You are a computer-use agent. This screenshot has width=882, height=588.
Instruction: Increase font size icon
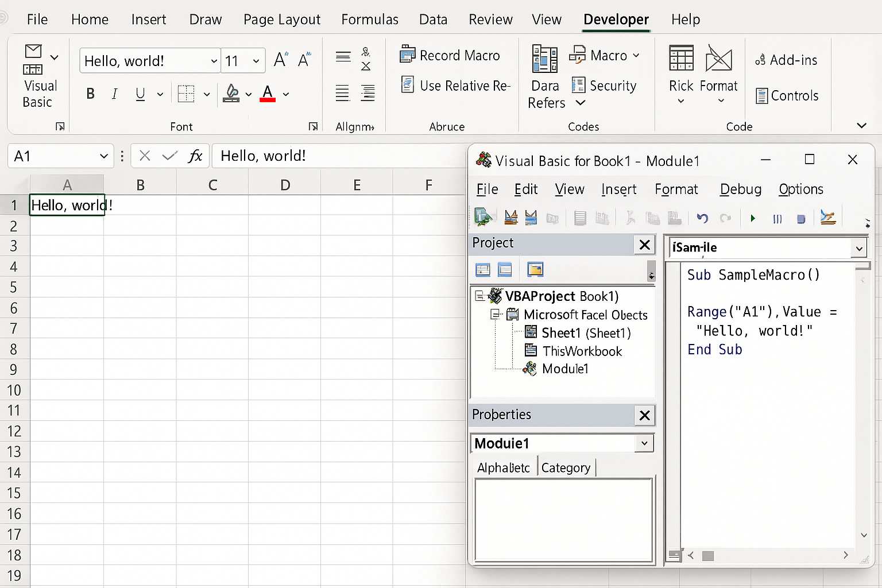coord(281,59)
